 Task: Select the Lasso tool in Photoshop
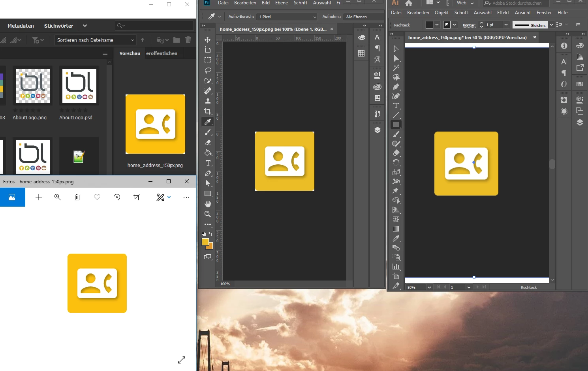[x=208, y=70]
